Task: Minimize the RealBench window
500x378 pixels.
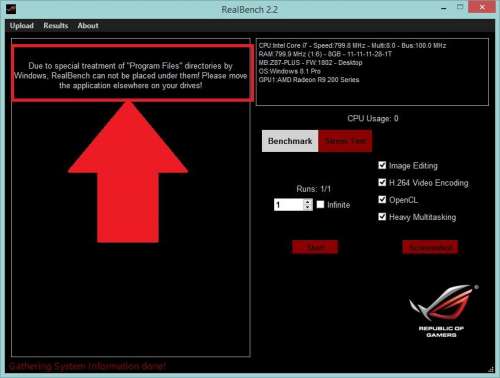Action: [x=444, y=8]
